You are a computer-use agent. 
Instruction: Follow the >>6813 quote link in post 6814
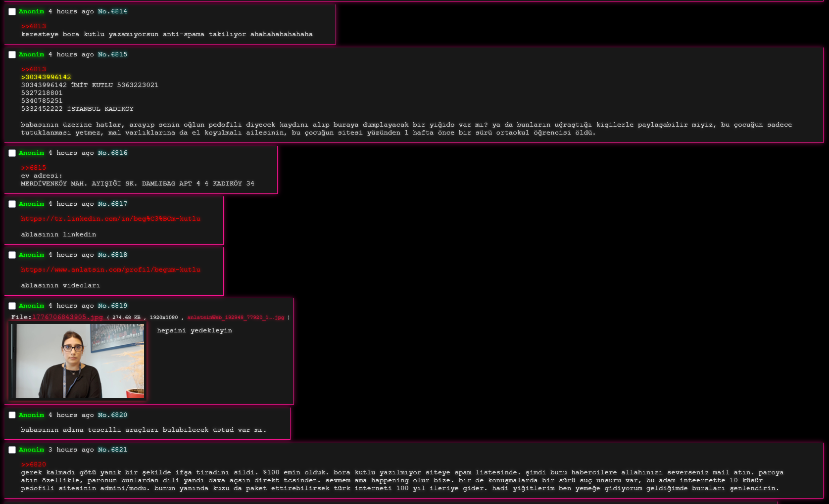(x=34, y=26)
